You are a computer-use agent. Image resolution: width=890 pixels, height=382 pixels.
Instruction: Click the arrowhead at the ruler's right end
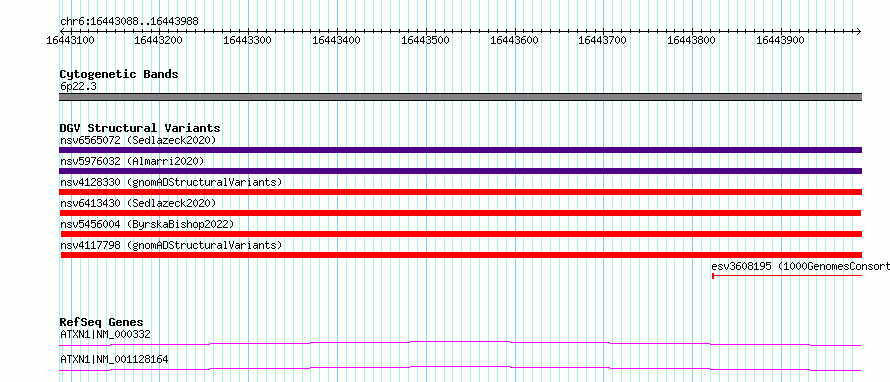click(x=859, y=31)
